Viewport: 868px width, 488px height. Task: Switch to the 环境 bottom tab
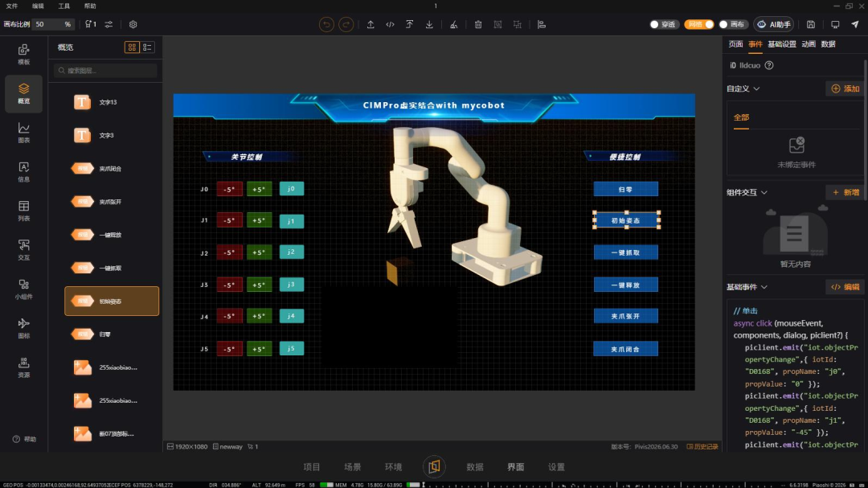[393, 467]
